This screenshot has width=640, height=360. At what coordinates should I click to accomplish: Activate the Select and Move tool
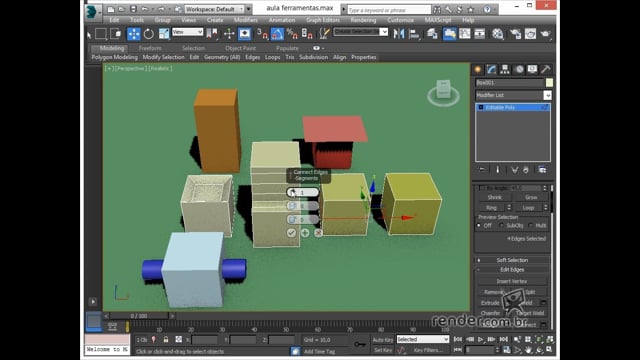pyautogui.click(x=134, y=34)
